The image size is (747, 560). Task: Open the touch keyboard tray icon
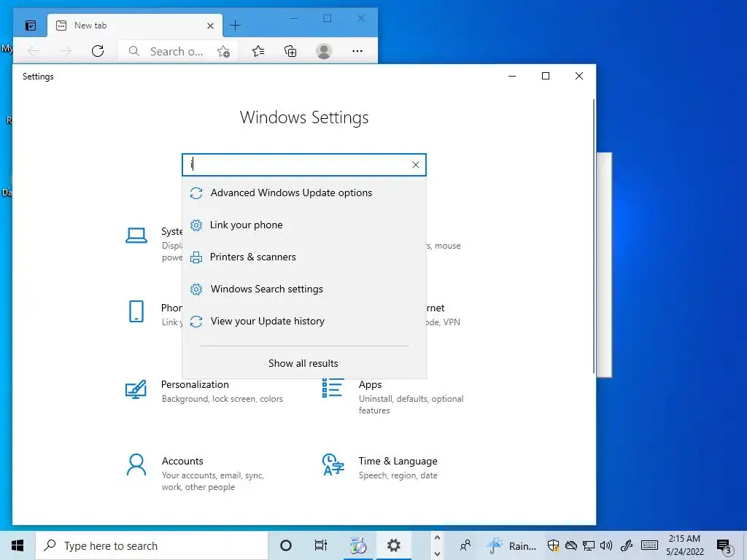tap(649, 545)
